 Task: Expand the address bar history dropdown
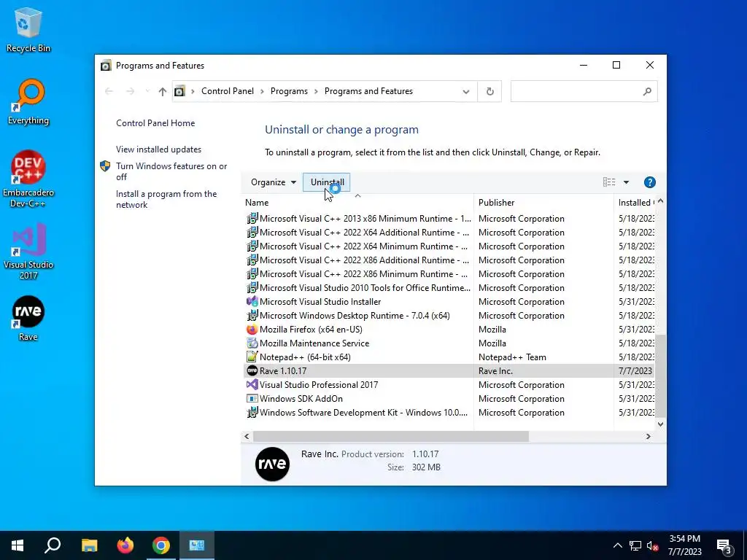(466, 91)
